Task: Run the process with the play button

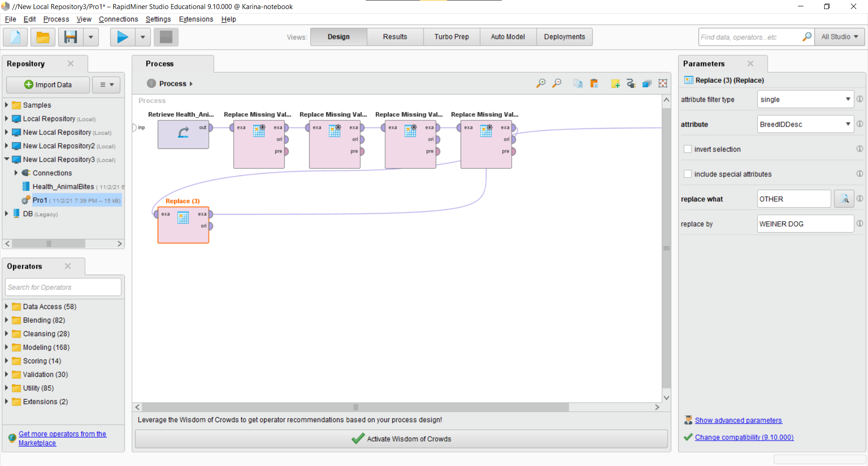Action: pyautogui.click(x=123, y=37)
